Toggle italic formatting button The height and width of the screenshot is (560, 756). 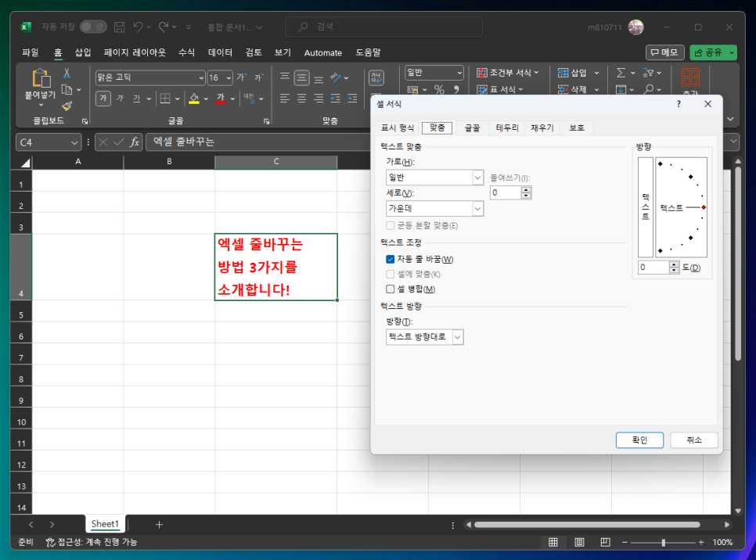pos(120,99)
